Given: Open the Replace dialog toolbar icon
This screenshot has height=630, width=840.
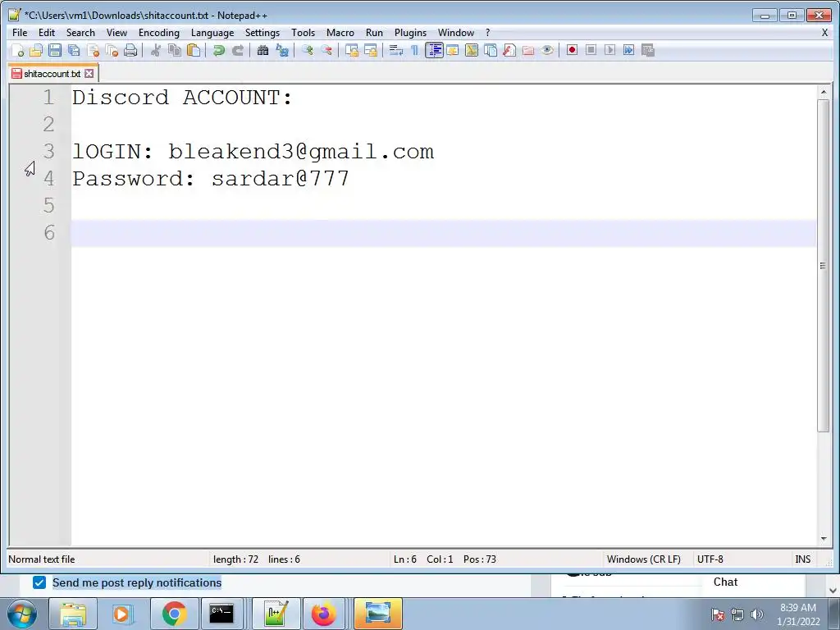Looking at the screenshot, I should click(282, 50).
